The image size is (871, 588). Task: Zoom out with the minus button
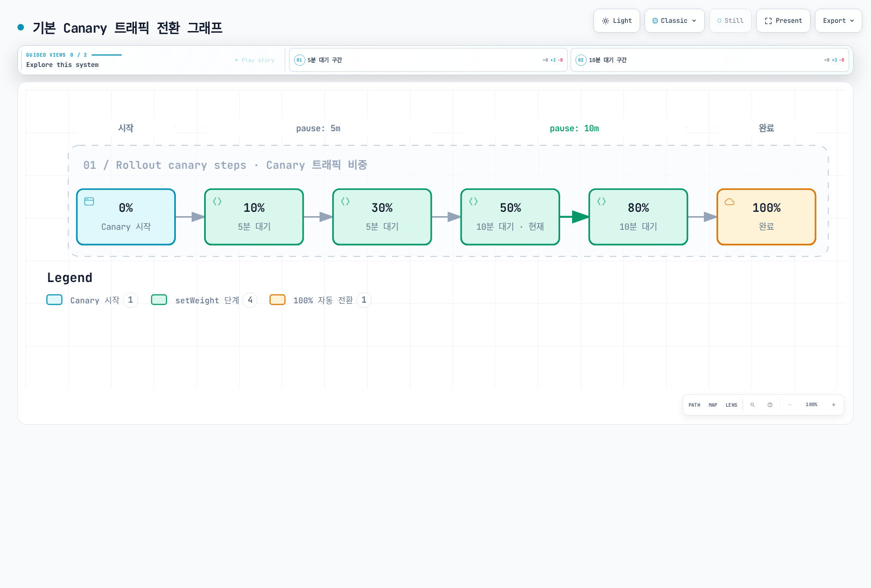789,405
